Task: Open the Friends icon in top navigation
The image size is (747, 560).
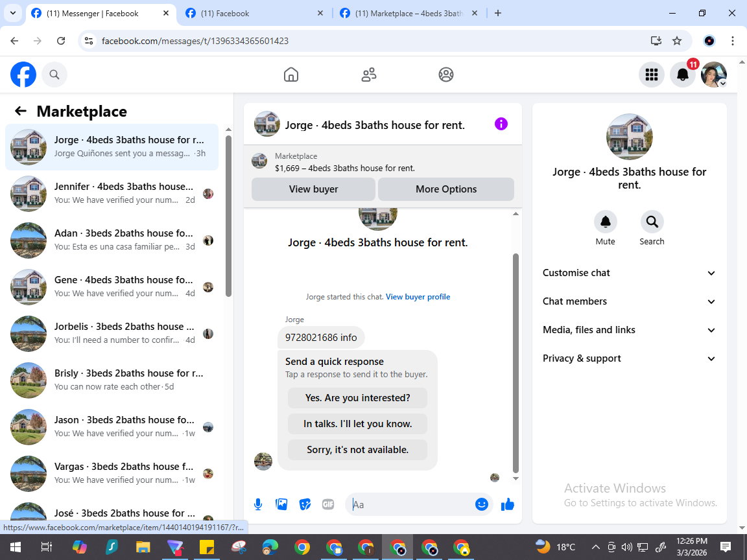Action: [369, 75]
